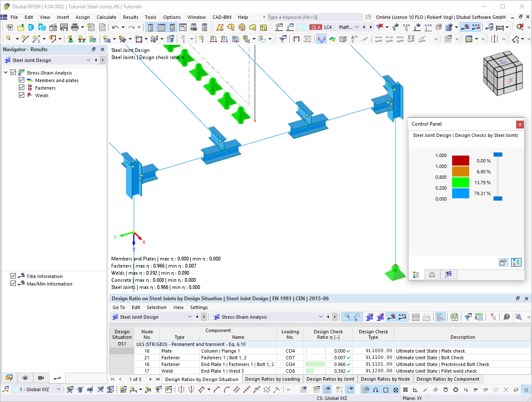Click the nodal support tool icon
Image resolution: width=532 pixels, height=402 pixels.
coord(70,39)
